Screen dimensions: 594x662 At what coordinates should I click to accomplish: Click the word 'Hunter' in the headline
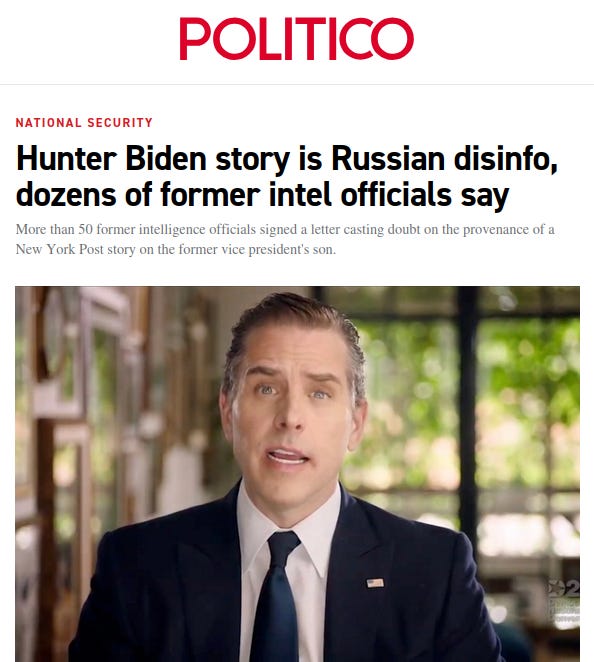(66, 159)
